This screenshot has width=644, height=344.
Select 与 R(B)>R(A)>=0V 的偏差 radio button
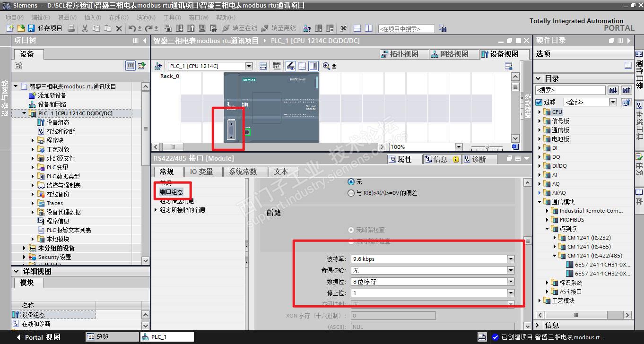click(351, 193)
